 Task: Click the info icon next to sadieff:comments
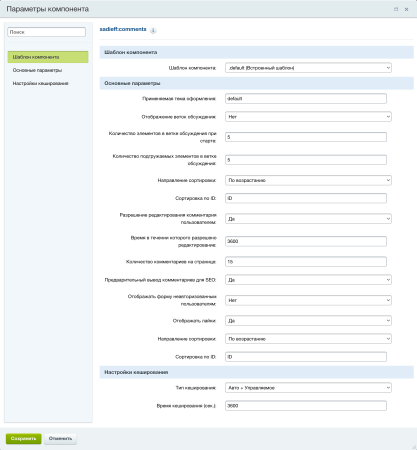click(153, 30)
